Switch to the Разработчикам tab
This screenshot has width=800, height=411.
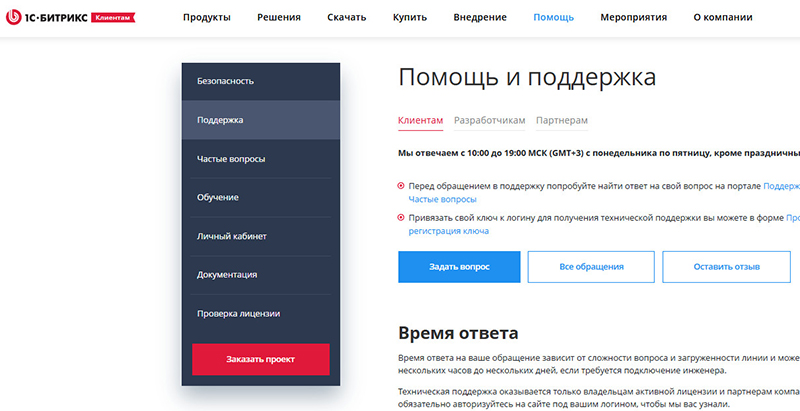point(489,121)
